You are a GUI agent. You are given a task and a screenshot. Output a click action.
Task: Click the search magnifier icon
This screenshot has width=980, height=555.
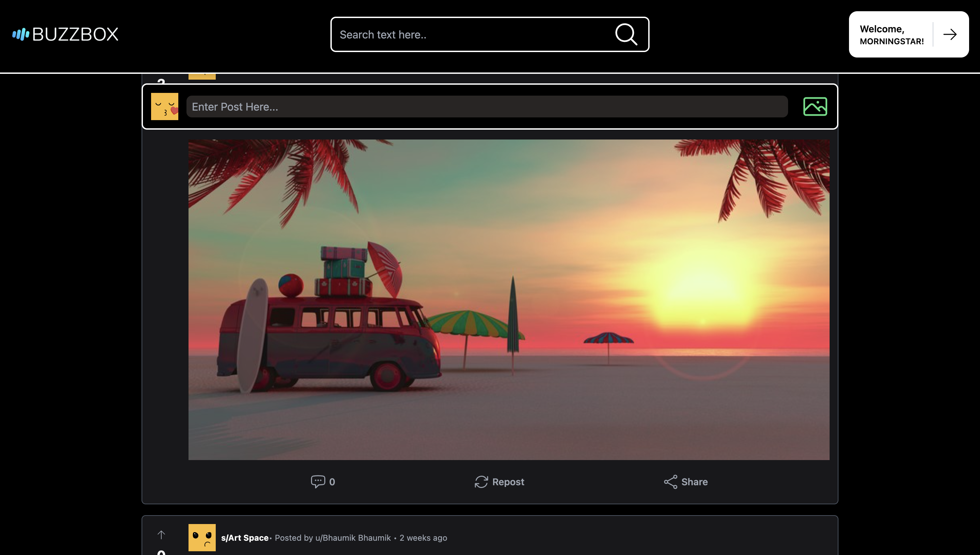[x=625, y=34]
